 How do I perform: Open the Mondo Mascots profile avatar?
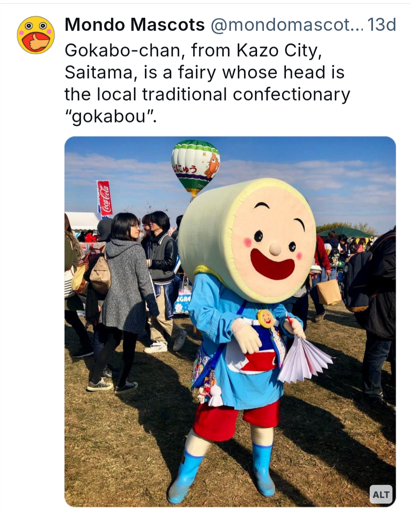coord(36,35)
